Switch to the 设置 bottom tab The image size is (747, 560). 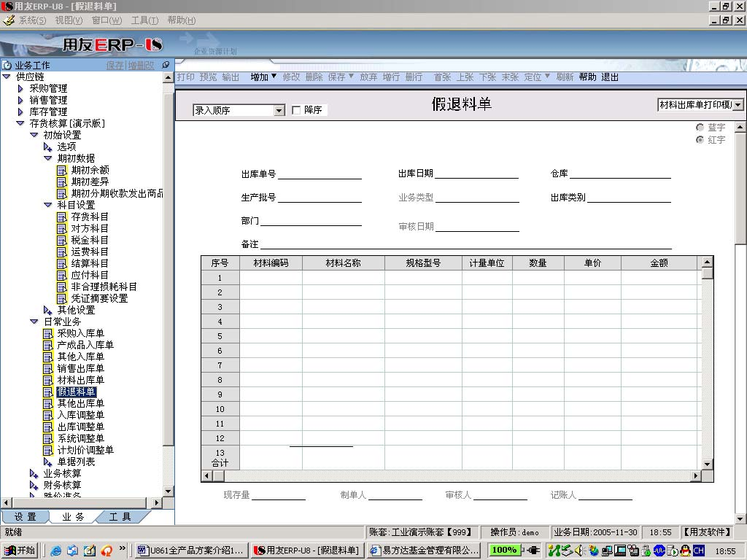tap(25, 517)
